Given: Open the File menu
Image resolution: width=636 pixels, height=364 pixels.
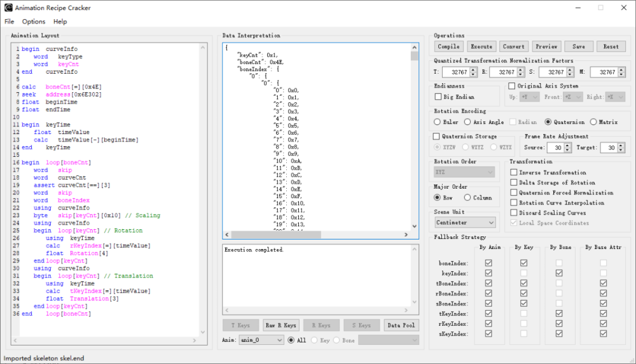Looking at the screenshot, I should pyautogui.click(x=9, y=22).
